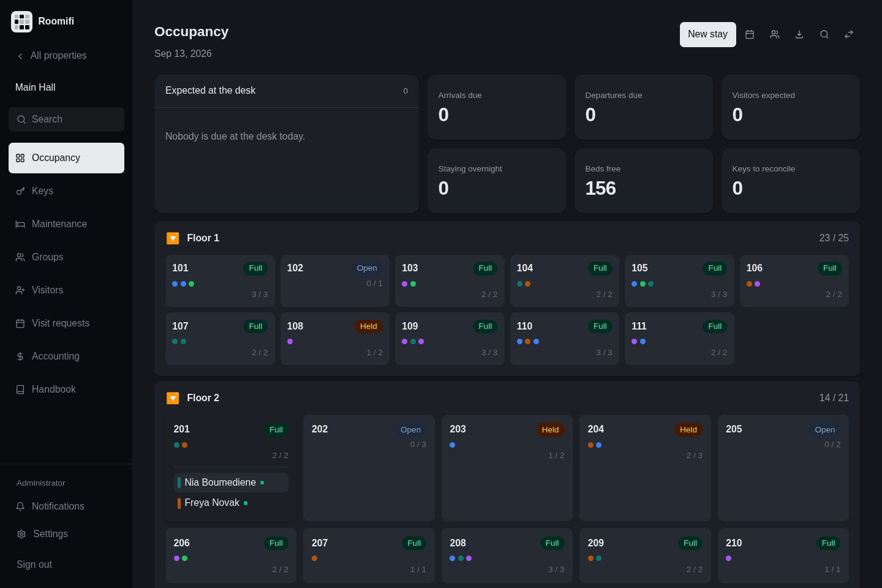This screenshot has width=882, height=588.
Task: Open the calendar date picker icon
Action: [x=750, y=34]
